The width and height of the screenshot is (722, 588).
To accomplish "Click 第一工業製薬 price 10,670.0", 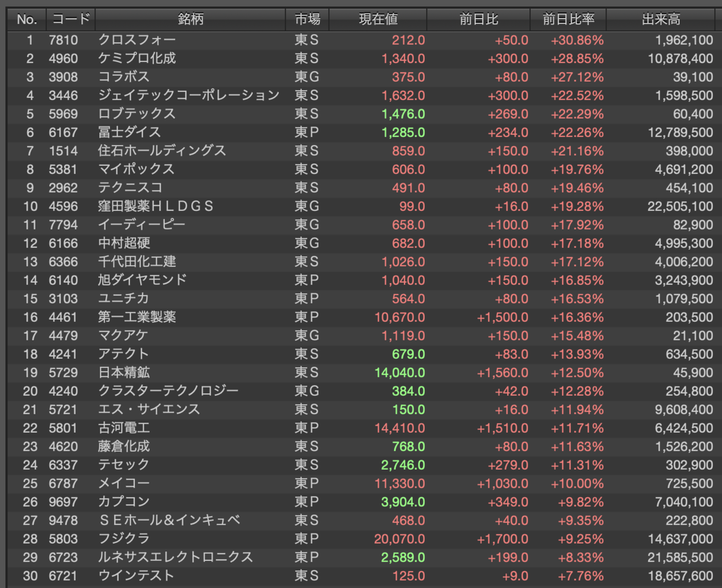I will tap(400, 317).
